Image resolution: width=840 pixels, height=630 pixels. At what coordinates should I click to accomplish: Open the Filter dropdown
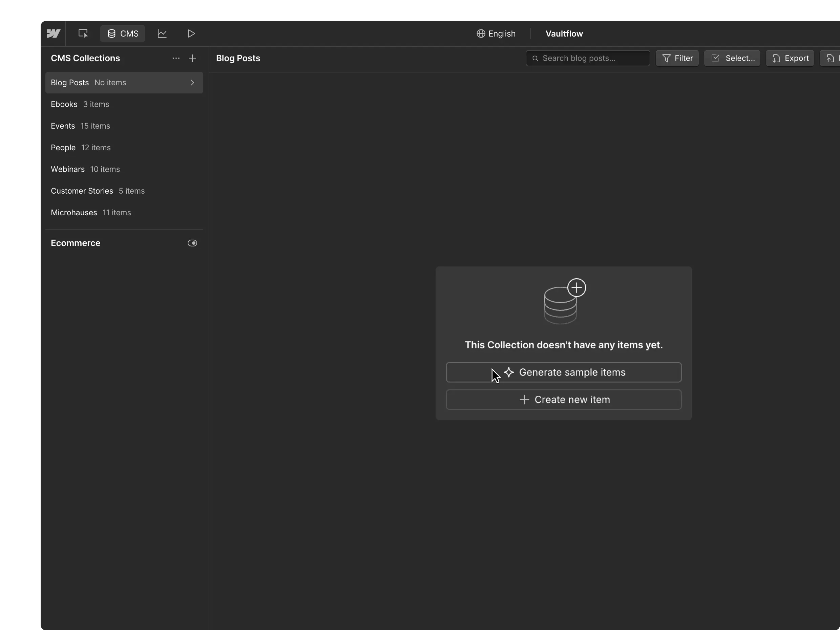(677, 58)
